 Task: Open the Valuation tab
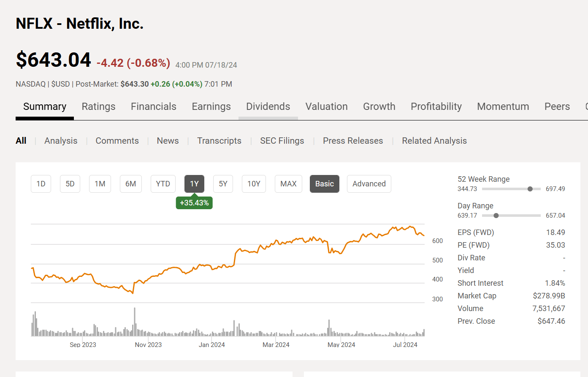[326, 107]
